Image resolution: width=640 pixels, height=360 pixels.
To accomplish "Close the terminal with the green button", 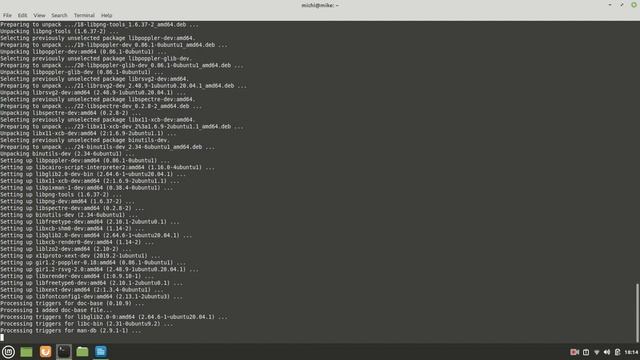I will (634, 5).
